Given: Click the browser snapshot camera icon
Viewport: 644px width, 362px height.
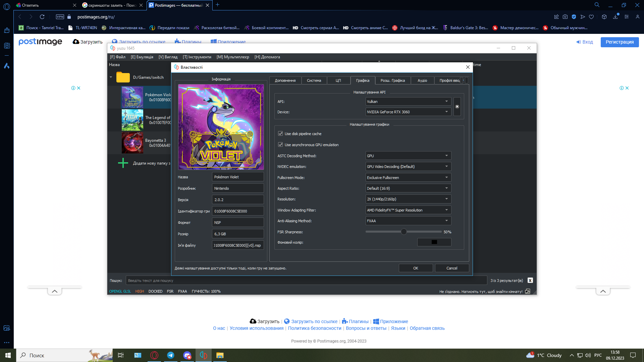Looking at the screenshot, I should [565, 17].
